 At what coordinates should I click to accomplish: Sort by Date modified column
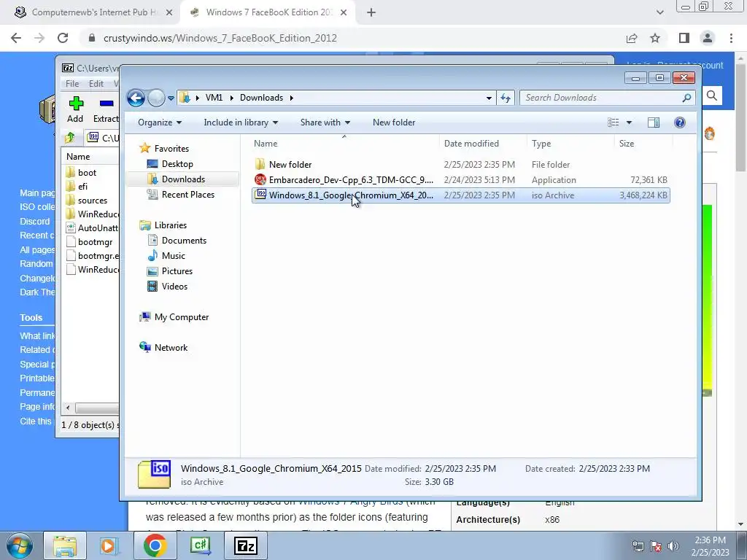[483, 144]
